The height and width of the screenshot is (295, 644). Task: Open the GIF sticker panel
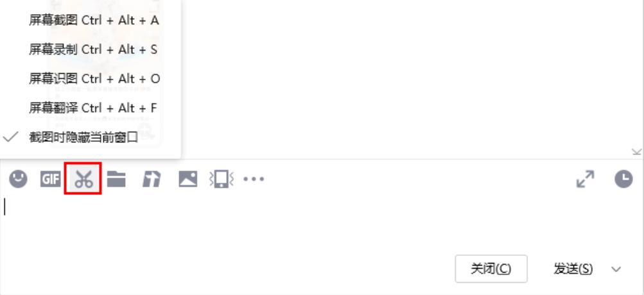pos(51,180)
